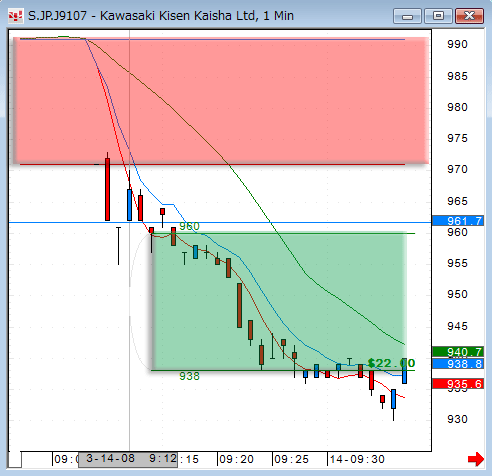Viewport: 492px width, 476px height.
Task: Click the 960 entry level label
Action: (189, 226)
